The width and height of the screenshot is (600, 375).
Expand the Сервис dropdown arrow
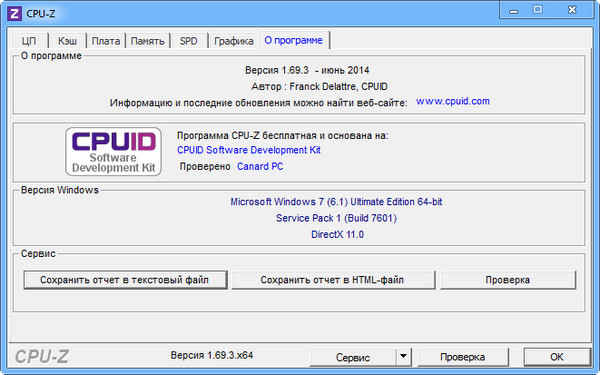click(403, 357)
